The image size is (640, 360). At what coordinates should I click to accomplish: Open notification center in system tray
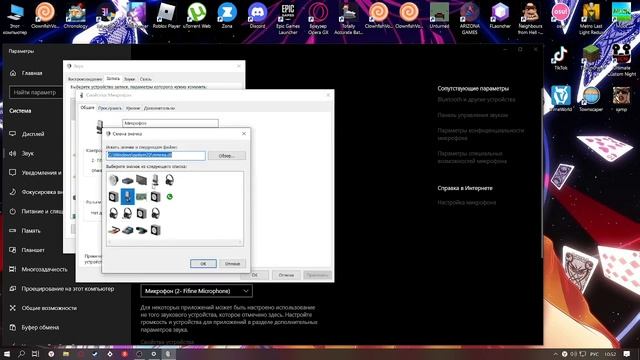pyautogui.click(x=627, y=354)
